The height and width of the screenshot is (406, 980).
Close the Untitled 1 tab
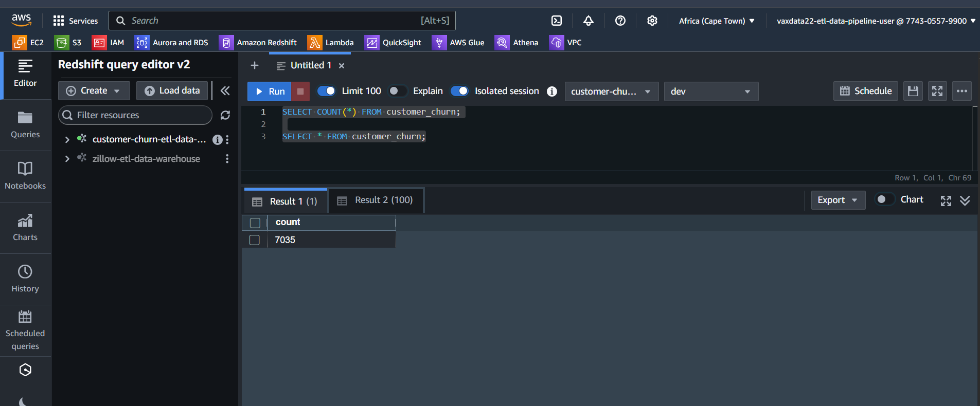pos(342,66)
